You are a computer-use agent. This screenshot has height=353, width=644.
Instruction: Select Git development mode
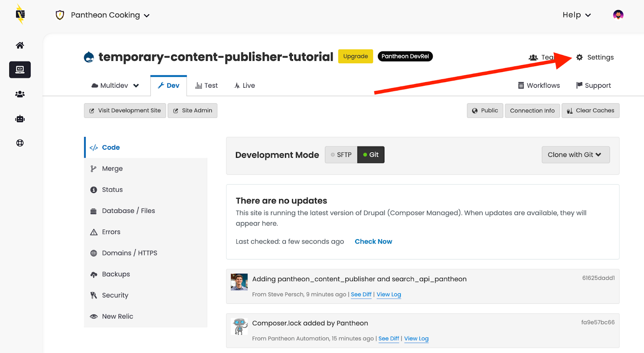click(371, 155)
